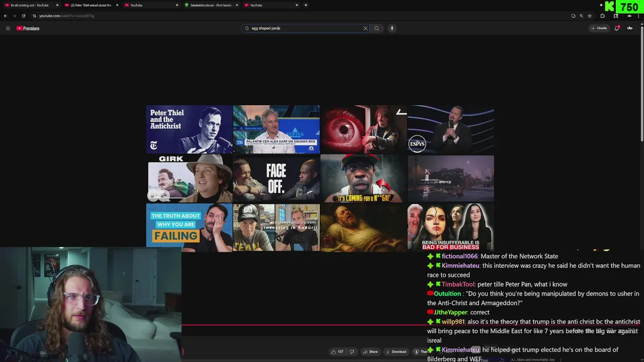Switch to the last YouTube tab

(x=271, y=5)
